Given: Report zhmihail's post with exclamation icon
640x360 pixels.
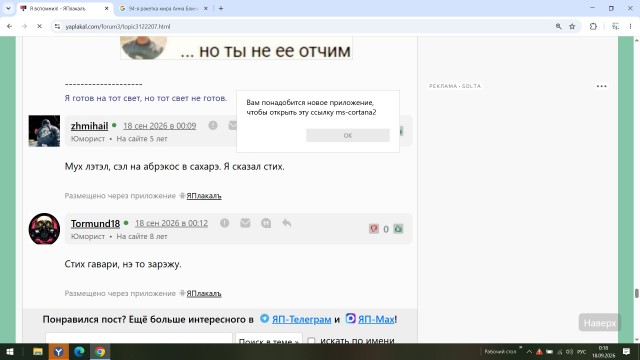Looking at the screenshot, I should pyautogui.click(x=213, y=125).
